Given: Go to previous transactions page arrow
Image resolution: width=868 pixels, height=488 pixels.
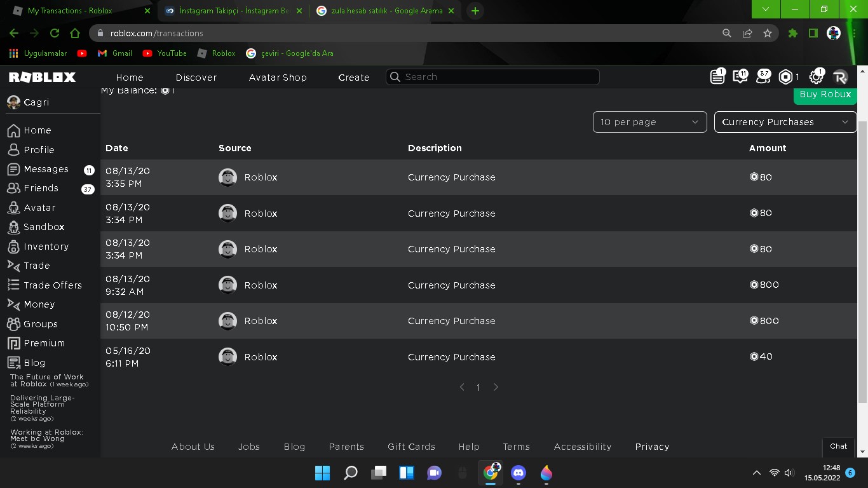Looking at the screenshot, I should tap(462, 387).
